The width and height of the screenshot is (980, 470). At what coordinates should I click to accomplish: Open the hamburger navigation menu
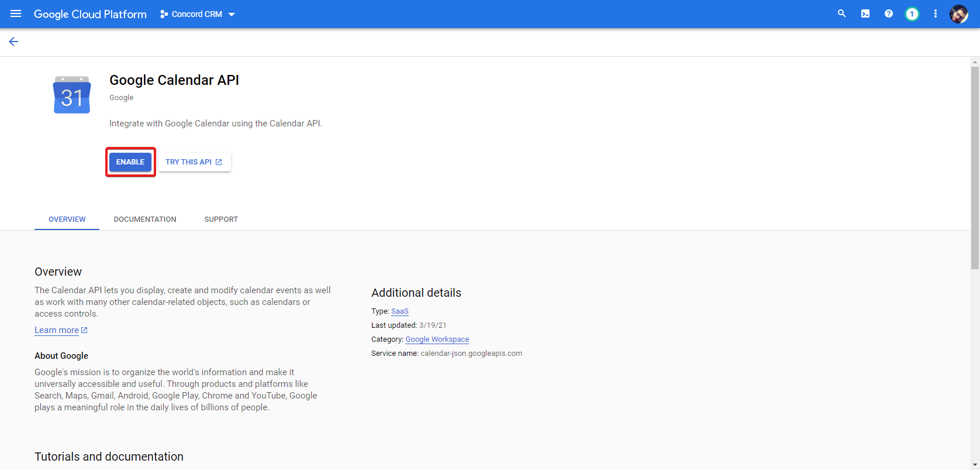(x=16, y=14)
